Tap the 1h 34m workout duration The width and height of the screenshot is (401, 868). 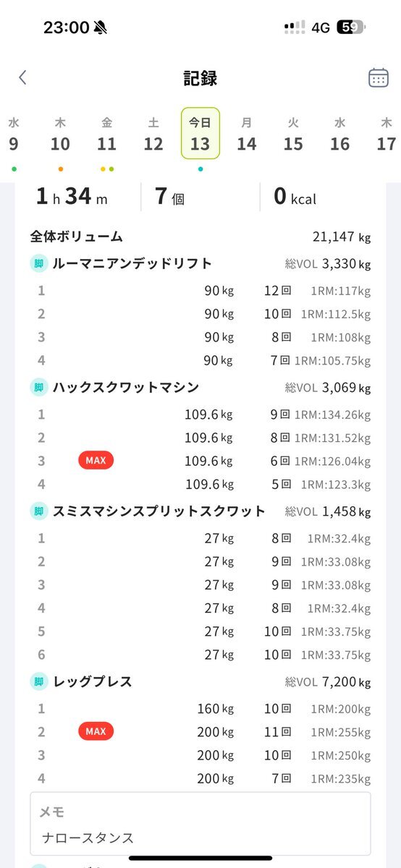(x=71, y=197)
